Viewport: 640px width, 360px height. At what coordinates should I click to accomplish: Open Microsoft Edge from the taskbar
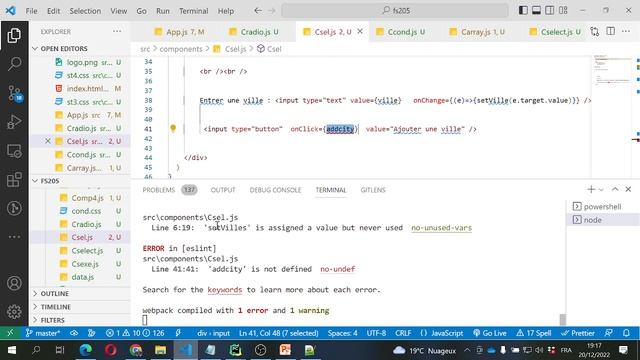click(85, 350)
